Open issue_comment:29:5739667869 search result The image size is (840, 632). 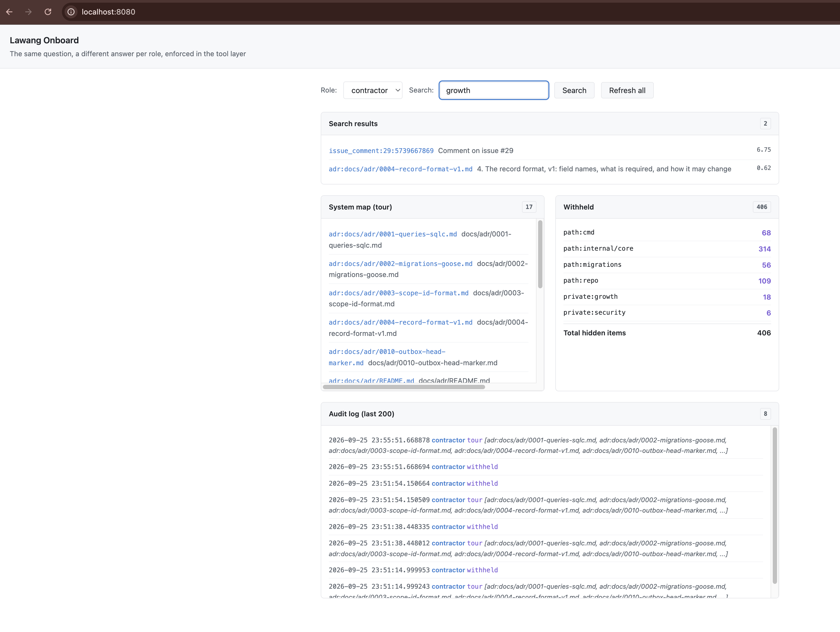tap(381, 151)
